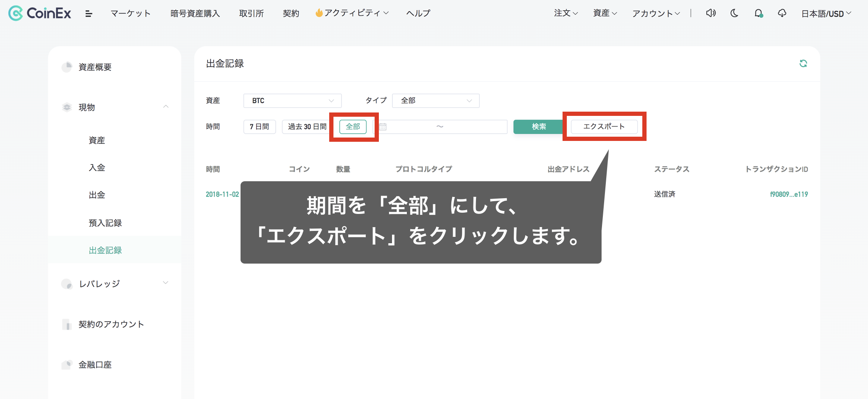Click the 金融口座 sidebar icon
868x399 pixels.
click(x=67, y=365)
